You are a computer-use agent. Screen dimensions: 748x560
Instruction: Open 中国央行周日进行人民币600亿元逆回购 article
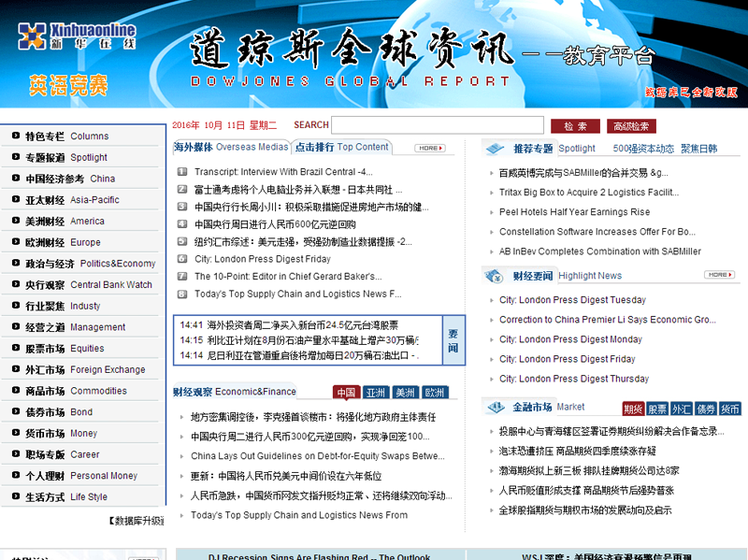(275, 224)
